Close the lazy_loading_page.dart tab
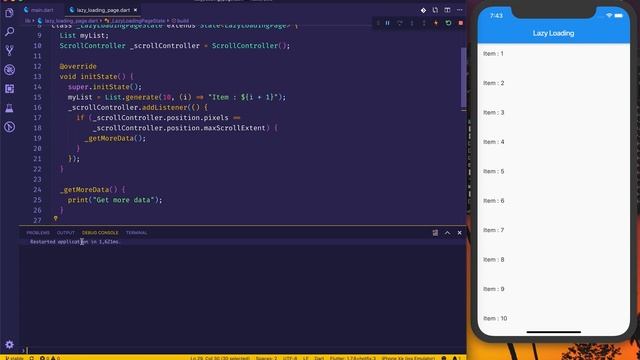Screen dimensions: 640x360 pos(135,10)
